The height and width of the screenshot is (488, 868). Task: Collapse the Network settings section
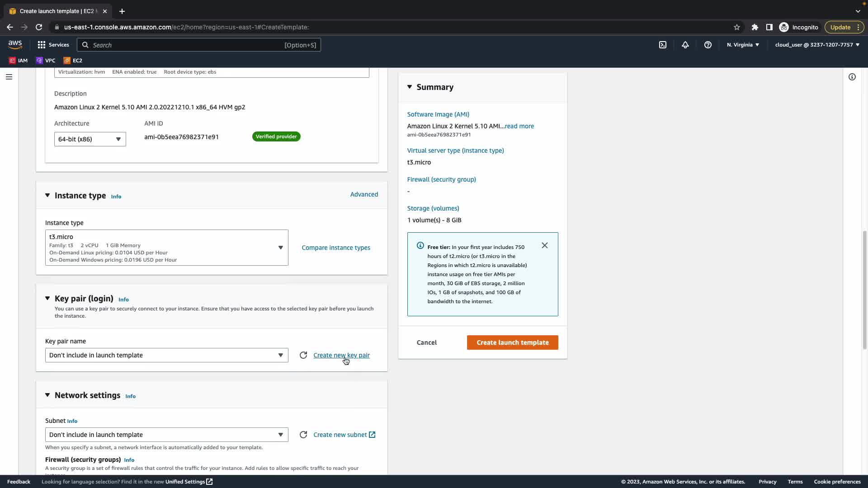tap(47, 395)
